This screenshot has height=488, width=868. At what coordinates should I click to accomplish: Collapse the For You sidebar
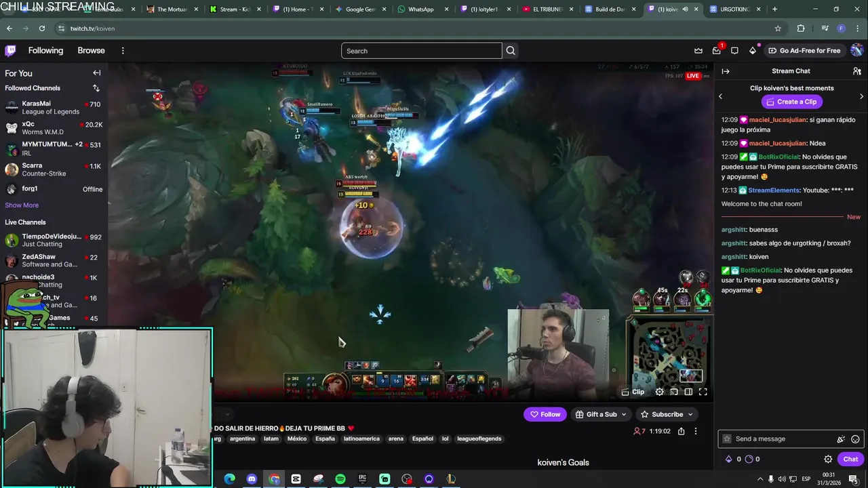[96, 73]
